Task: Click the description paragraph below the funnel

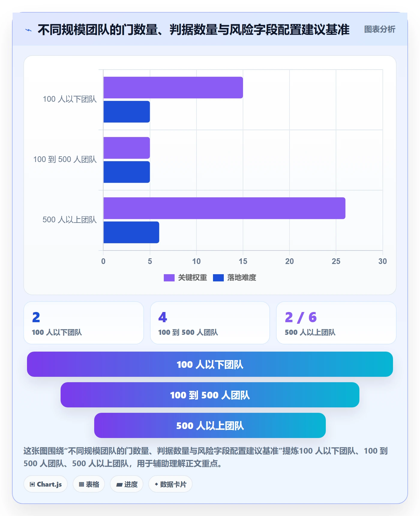Action: pyautogui.click(x=206, y=457)
